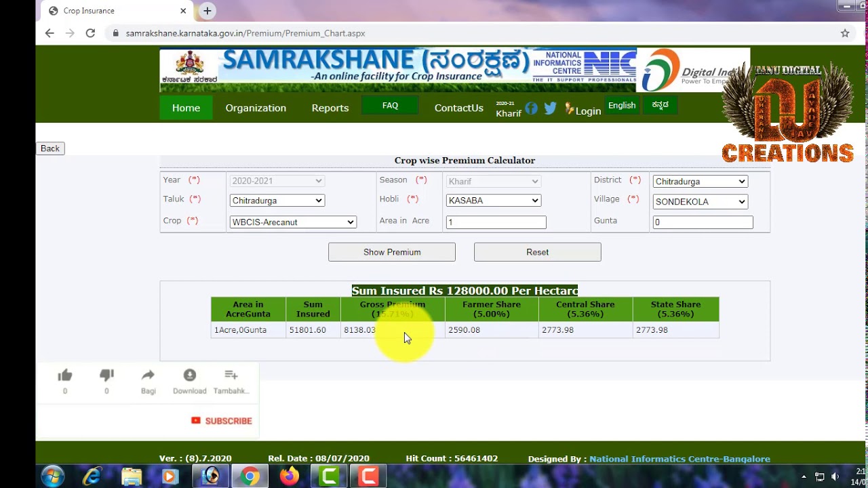This screenshot has height=488, width=868.
Task: Open a new browser tab
Action: click(208, 11)
